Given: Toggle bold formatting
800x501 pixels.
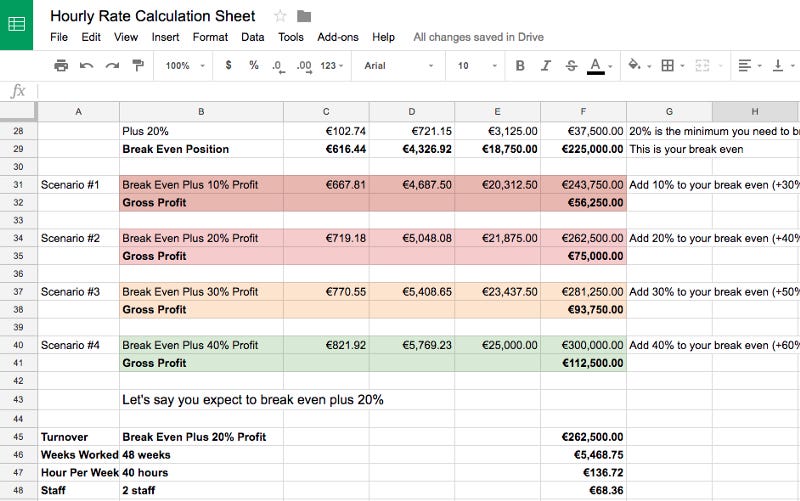Looking at the screenshot, I should pos(520,65).
